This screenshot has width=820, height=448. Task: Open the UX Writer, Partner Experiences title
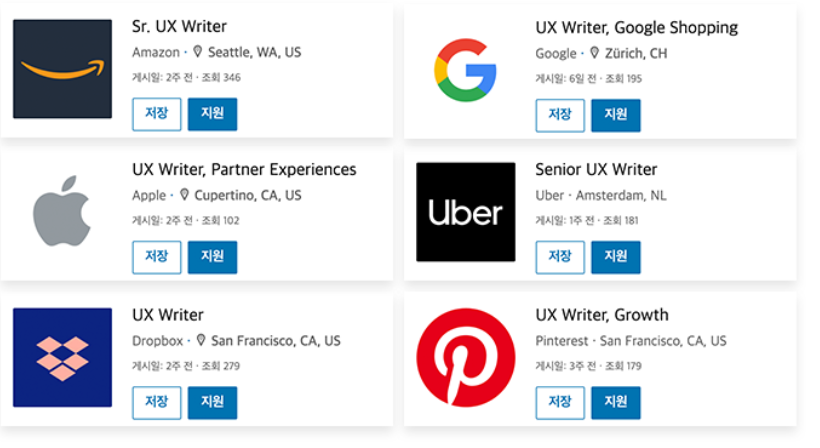244,169
